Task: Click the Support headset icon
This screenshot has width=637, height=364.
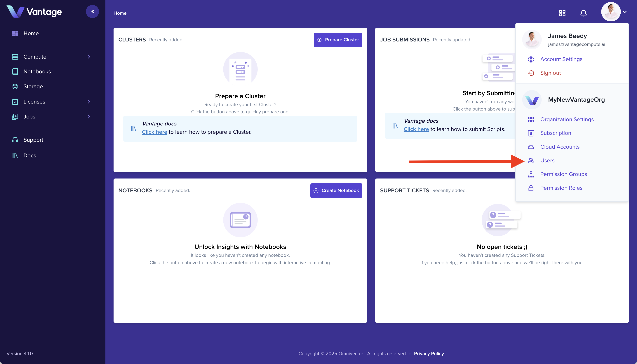Action: point(15,140)
